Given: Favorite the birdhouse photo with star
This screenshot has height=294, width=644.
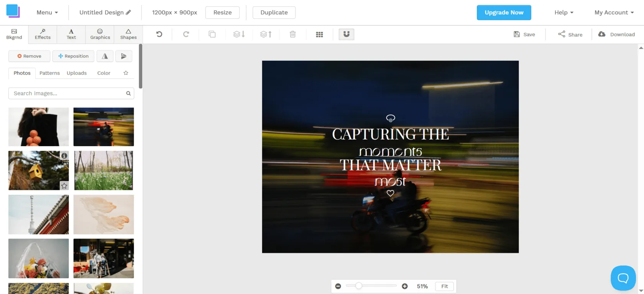Looking at the screenshot, I should [x=64, y=186].
